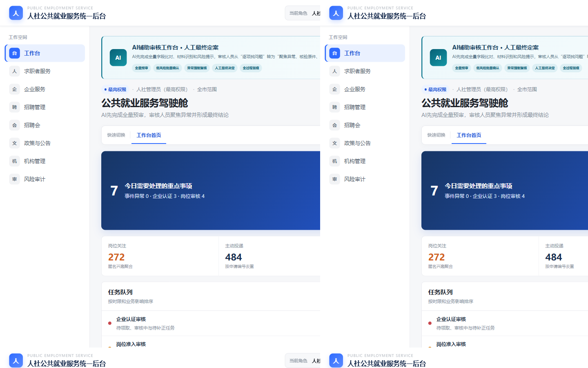Image resolution: width=588 pixels, height=368 pixels.
Task: Click 全市范围 text in left window
Action: (207, 90)
